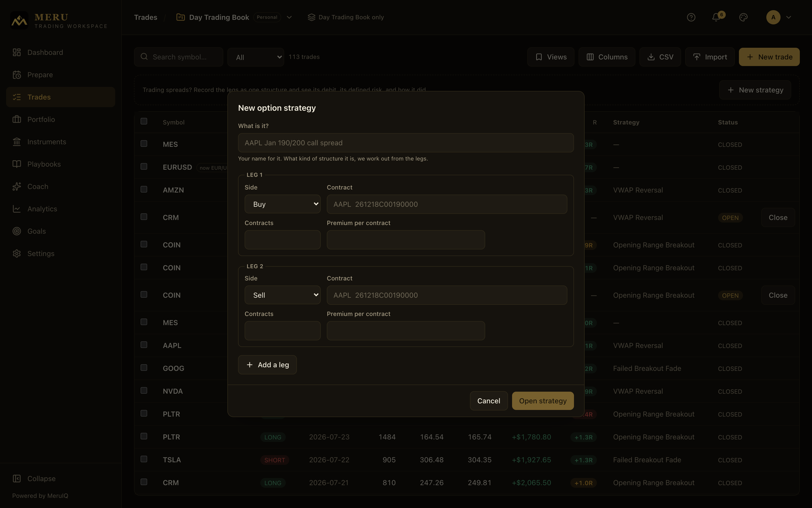Screen dimensions: 812x508
Task: Click Open strategy button
Action: coord(543,401)
